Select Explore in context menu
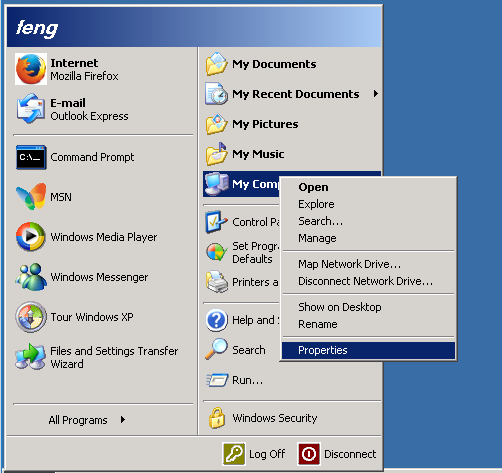Viewport: 502px width, 473px height. coord(316,204)
